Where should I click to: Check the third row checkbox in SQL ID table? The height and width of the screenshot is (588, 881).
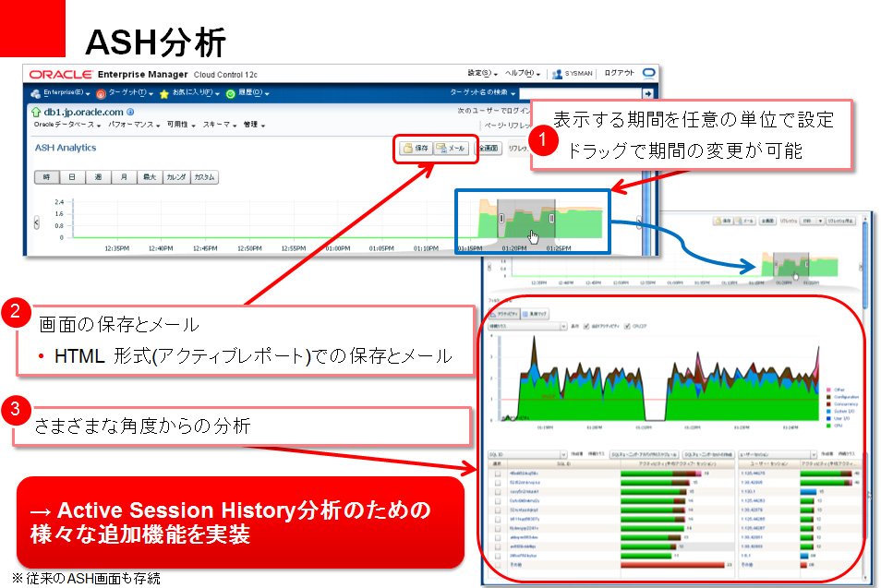click(498, 491)
